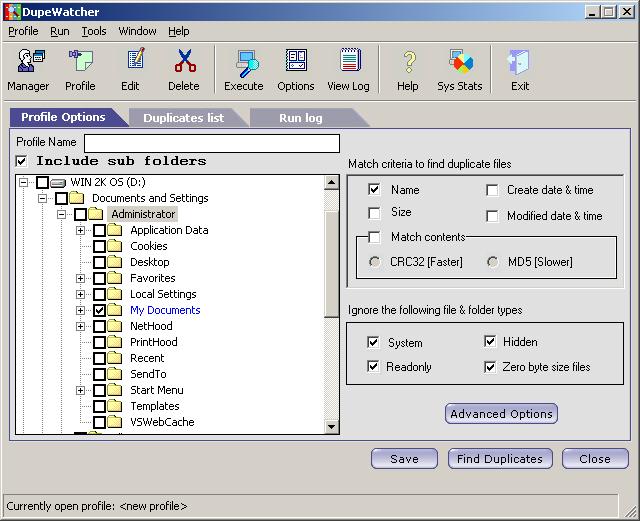This screenshot has height=521, width=640.
Task: Collapse the WIN 2K OS (D:) node
Action: [24, 182]
